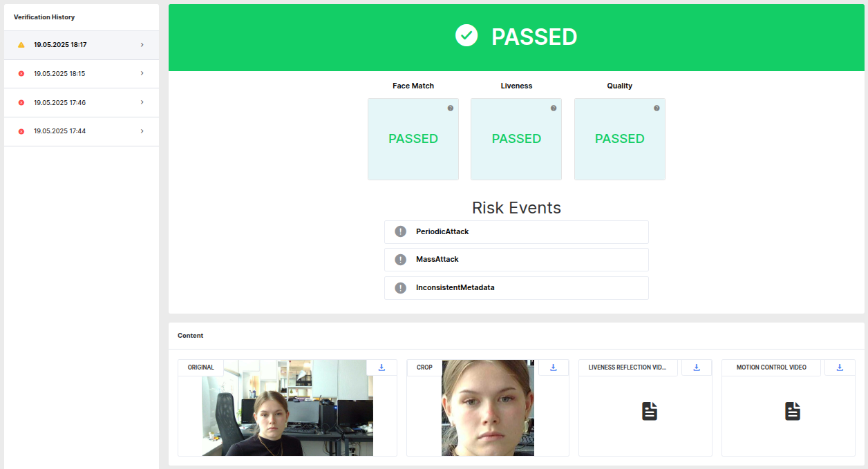Open the ORIGINAL photo thumbnail
Viewport: 868px width, 469px height.
287,408
